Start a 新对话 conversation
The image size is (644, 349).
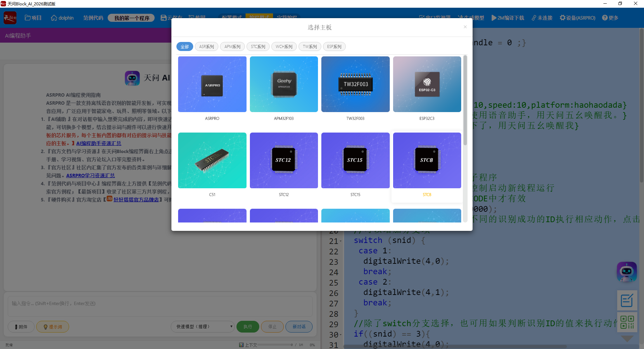pyautogui.click(x=299, y=327)
